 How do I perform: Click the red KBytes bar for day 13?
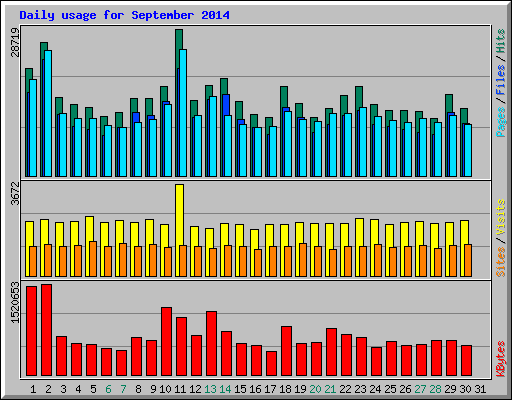point(211,344)
